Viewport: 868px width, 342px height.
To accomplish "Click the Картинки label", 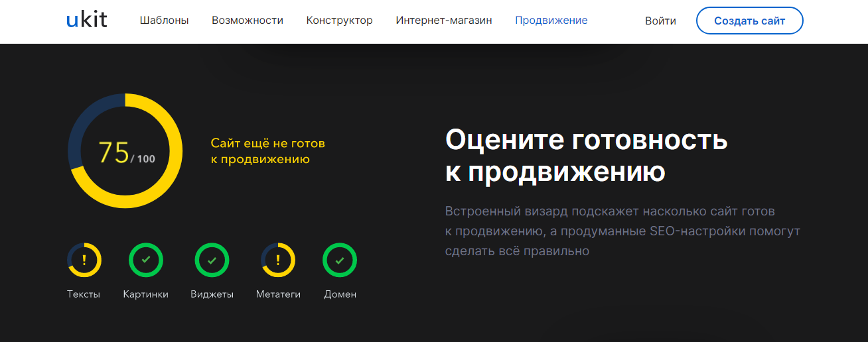I will coord(145,294).
